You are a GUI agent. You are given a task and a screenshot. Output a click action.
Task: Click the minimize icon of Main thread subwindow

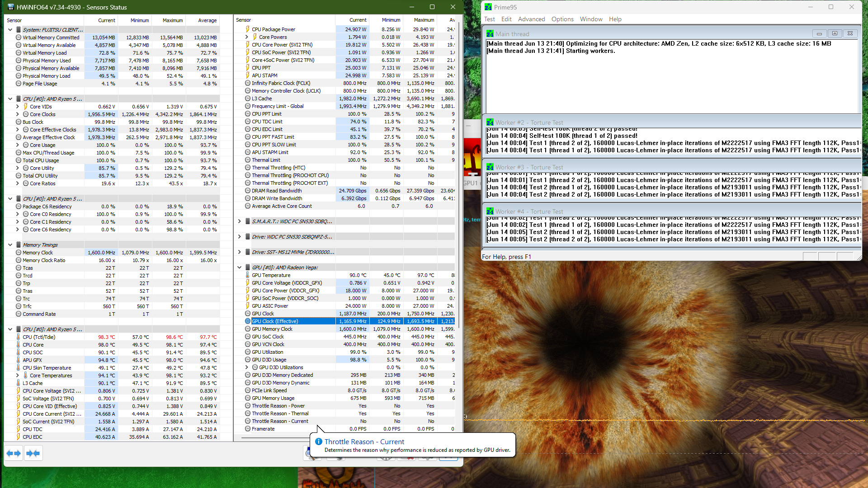point(819,33)
